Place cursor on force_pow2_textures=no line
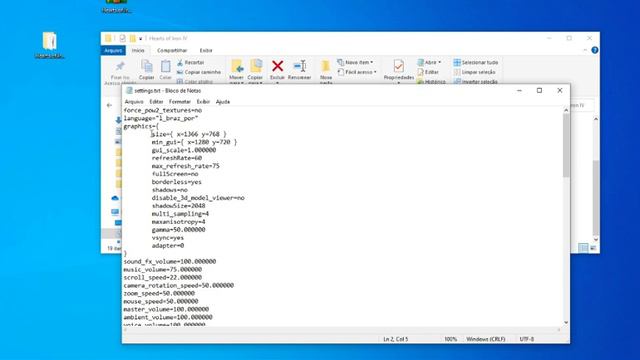Screen dimensions: 640x360 [x=163, y=110]
